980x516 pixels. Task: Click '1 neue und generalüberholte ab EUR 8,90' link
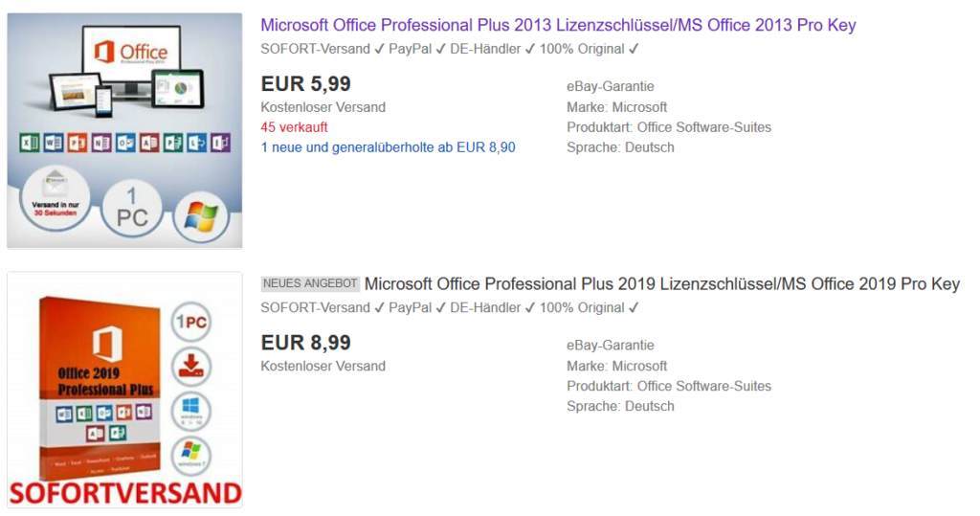point(388,147)
